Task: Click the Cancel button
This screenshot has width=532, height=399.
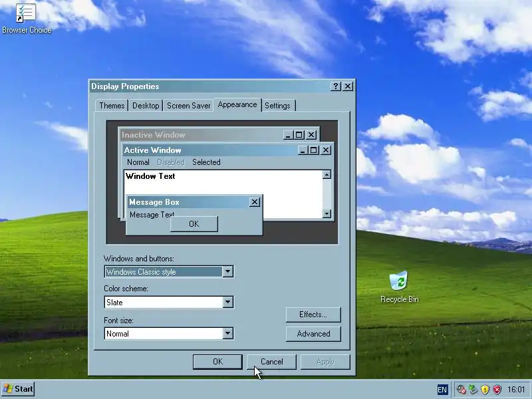Action: [x=271, y=362]
